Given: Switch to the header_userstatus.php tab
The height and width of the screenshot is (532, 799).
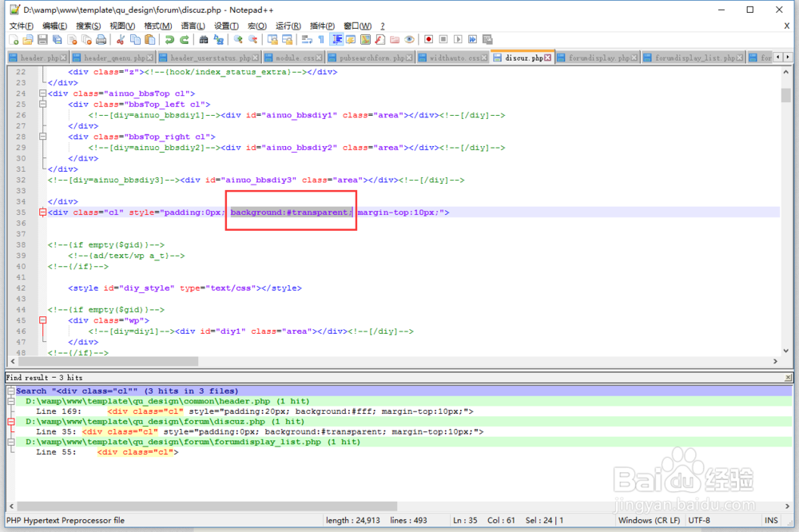Looking at the screenshot, I should [210, 58].
